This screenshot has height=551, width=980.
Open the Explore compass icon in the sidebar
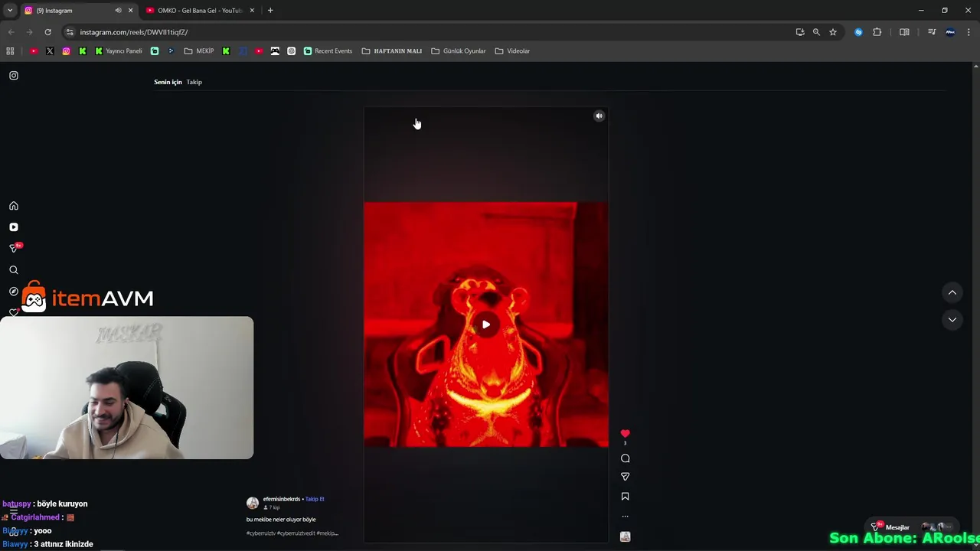point(14,292)
